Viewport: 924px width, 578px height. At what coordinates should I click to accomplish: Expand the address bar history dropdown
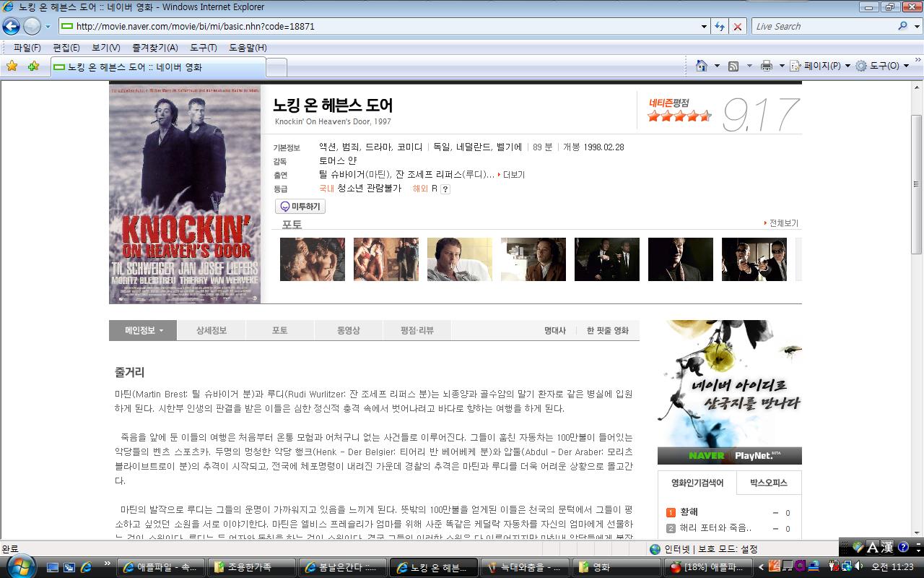tap(705, 27)
